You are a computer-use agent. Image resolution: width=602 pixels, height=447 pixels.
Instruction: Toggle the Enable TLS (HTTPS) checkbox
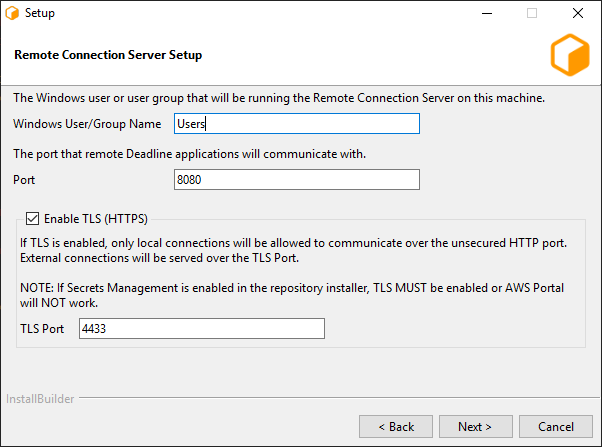pyautogui.click(x=33, y=218)
